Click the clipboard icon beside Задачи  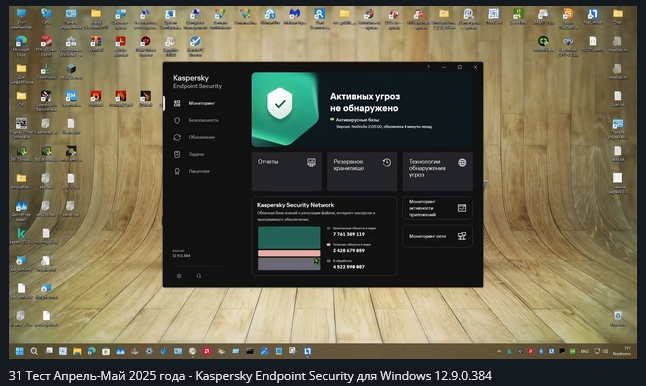[177, 154]
